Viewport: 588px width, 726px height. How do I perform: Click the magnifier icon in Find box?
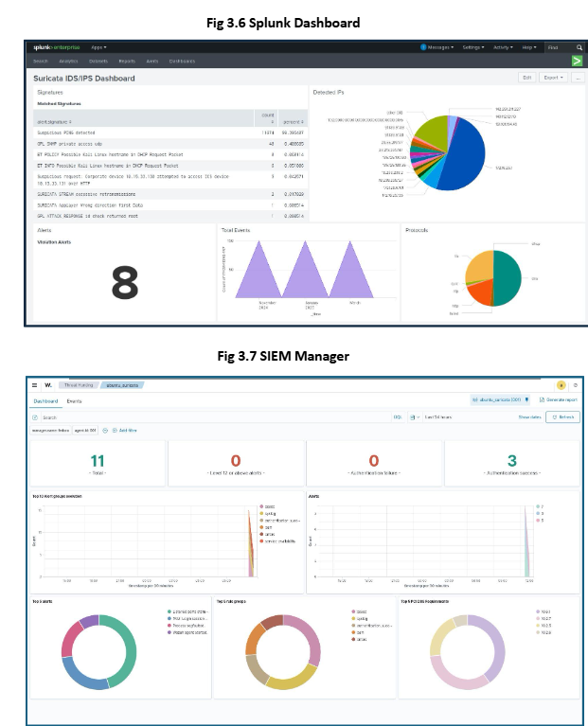579,46
